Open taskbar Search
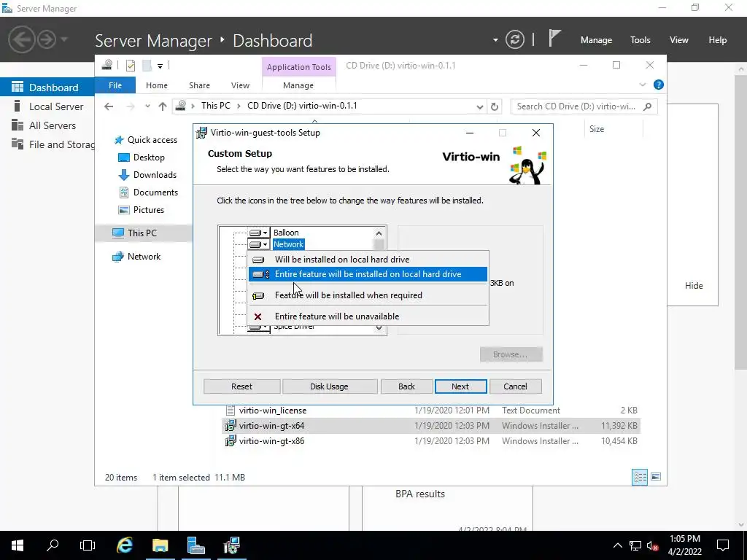747x560 pixels. [53, 545]
